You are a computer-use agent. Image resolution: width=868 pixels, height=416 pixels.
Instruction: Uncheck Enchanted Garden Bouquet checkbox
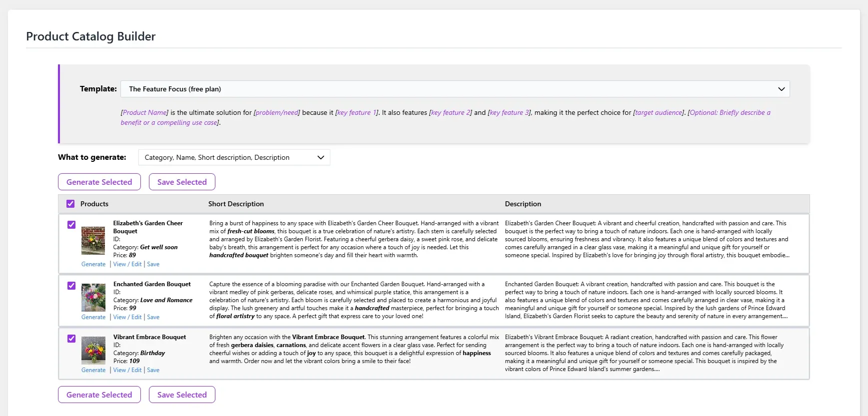click(x=71, y=286)
